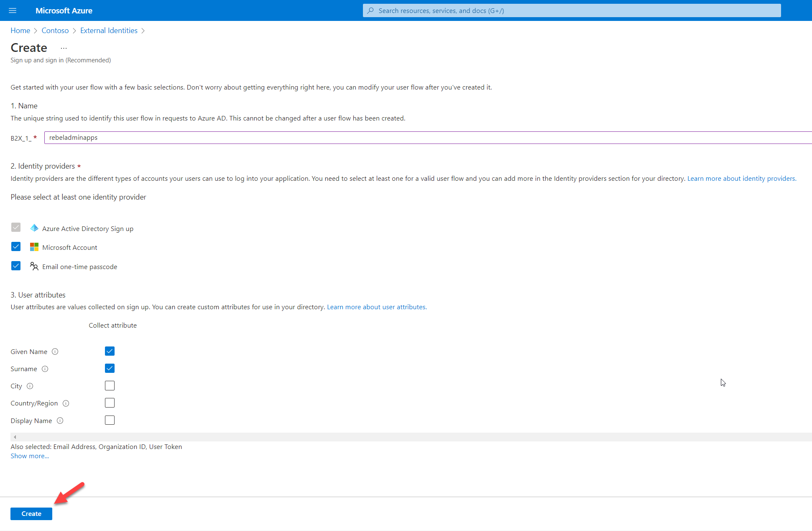Uncheck the Surname attribute
The image size is (812, 531).
(x=110, y=368)
